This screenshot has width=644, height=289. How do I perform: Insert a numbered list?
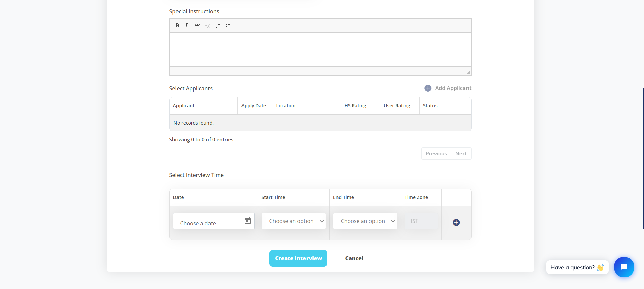coord(218,25)
